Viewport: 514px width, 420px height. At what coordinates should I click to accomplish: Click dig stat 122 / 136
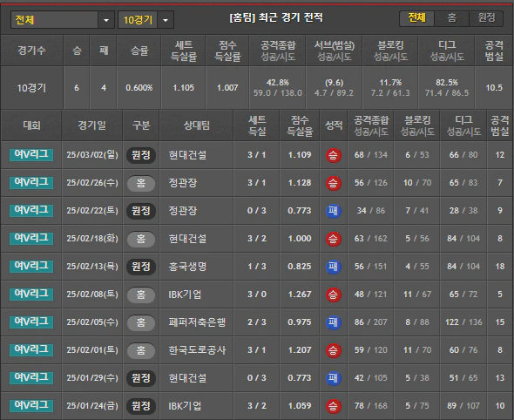(x=463, y=322)
